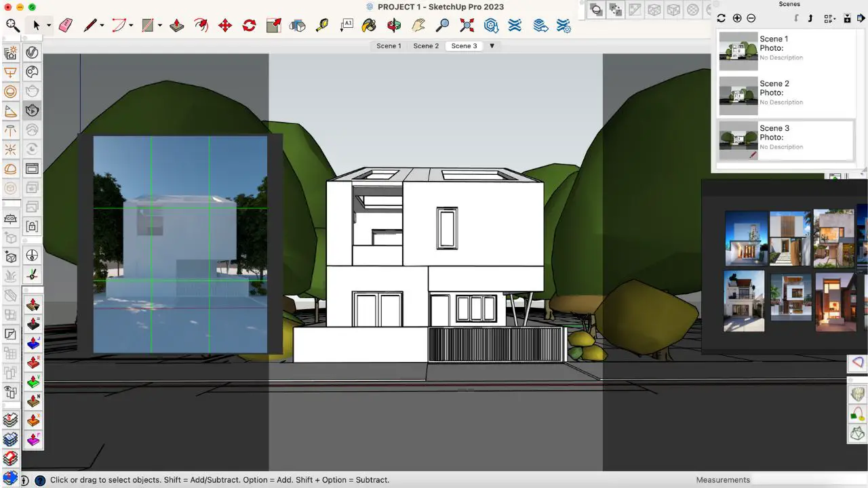Pick the pink Eraser tool
The height and width of the screenshot is (488, 868).
(65, 26)
